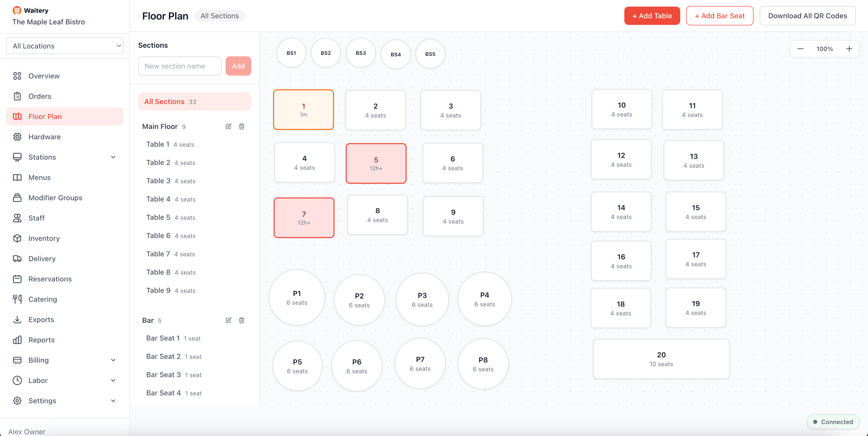
Task: Click the Labor clock icon
Action: [17, 380]
